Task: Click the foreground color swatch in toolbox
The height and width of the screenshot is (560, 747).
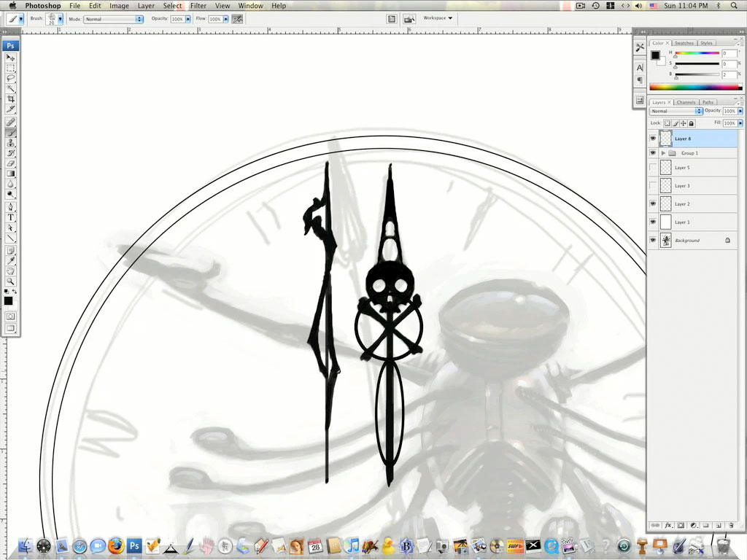Action: [7, 300]
